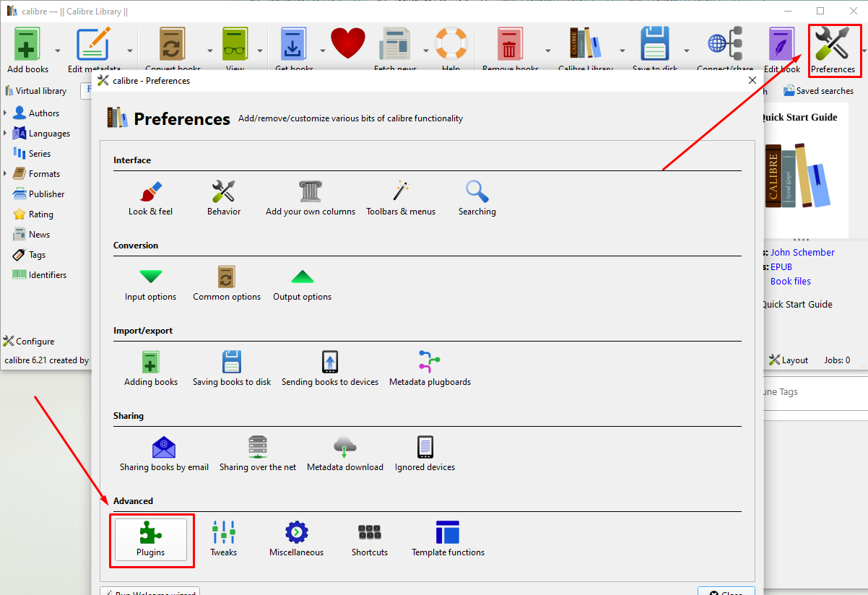Click EPUB format link

click(x=781, y=266)
